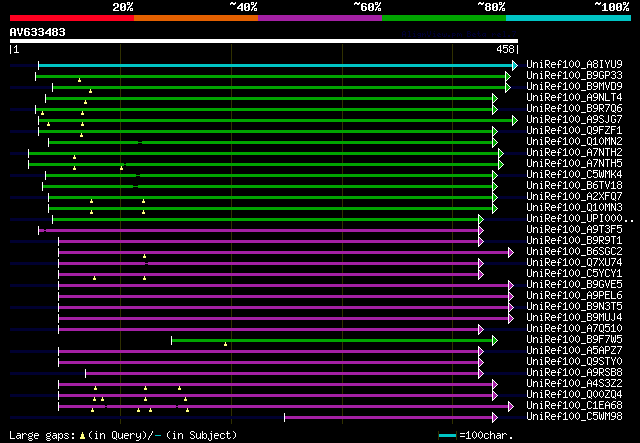Image resolution: width=640 pixels, height=443 pixels.
Task: Open the UniRef100_C5WM98 hit label
Action: pos(574,417)
